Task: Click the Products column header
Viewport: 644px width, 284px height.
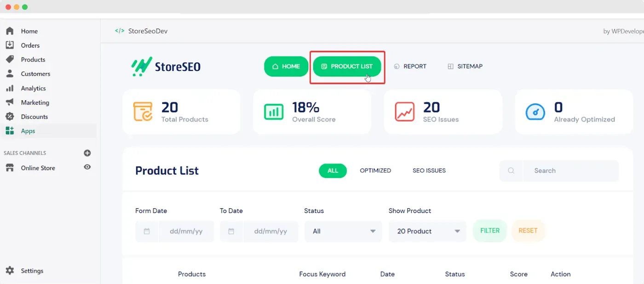Action: pos(192,274)
